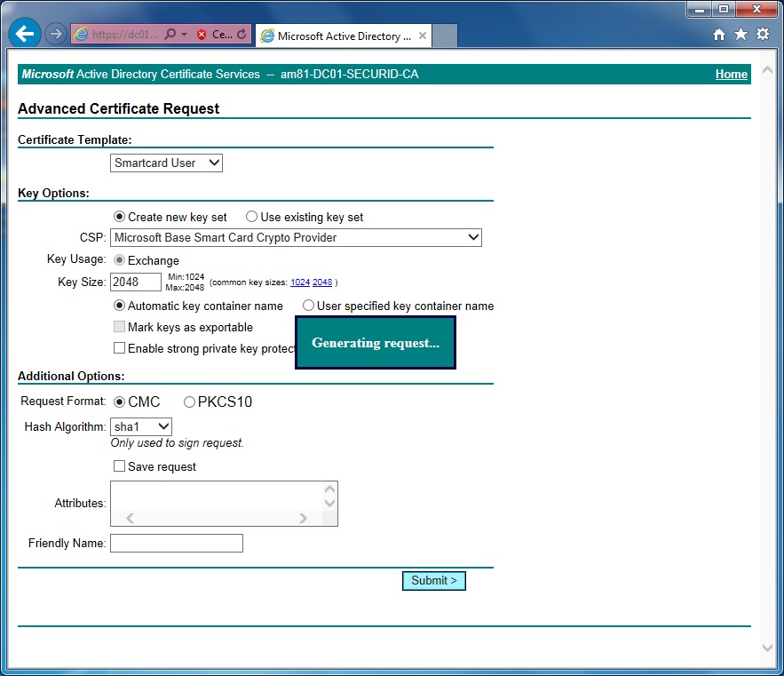Enable the Mark keys as exportable checkbox
Image resolution: width=784 pixels, height=676 pixels.
119,326
